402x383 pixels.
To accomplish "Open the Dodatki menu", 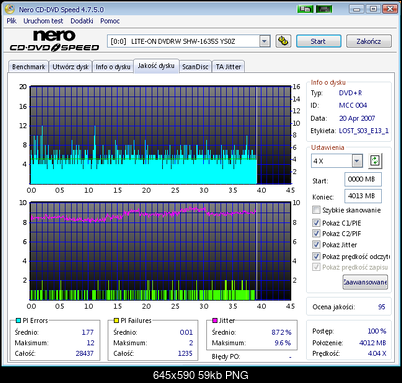I will coord(82,21).
